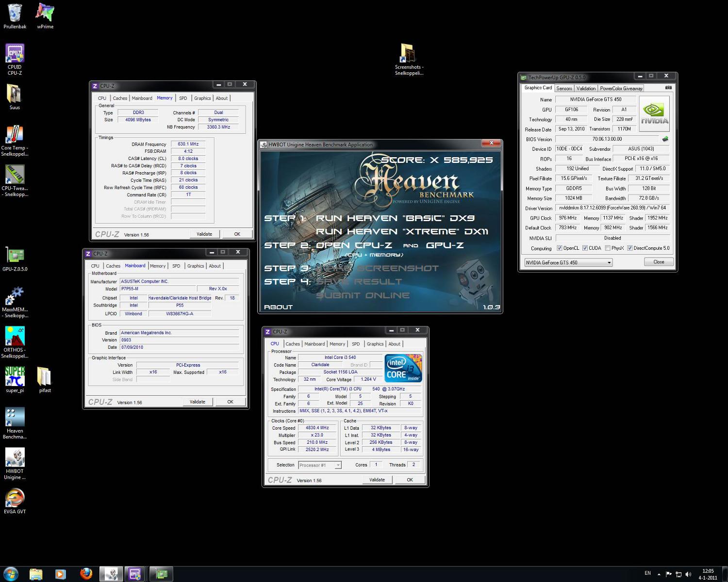Toggle the CUDA checkbox in GPU-Z
The height and width of the screenshot is (582, 728).
(x=585, y=248)
